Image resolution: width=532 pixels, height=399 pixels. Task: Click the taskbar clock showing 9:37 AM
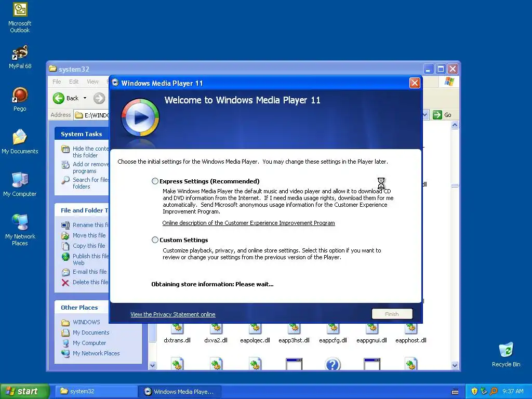click(x=513, y=391)
